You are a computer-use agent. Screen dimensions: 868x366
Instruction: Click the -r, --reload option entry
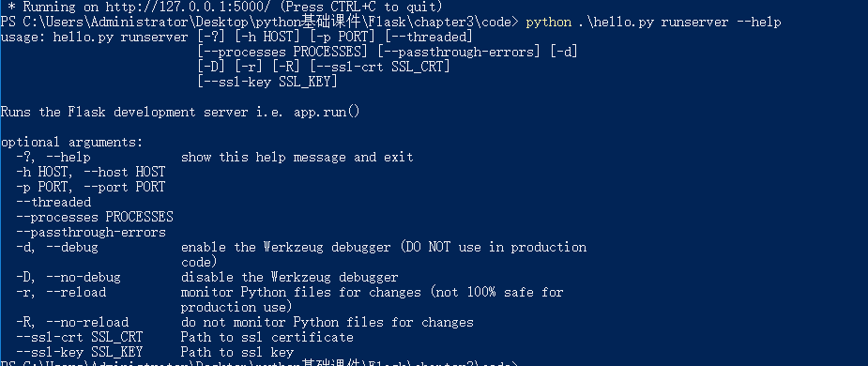[x=60, y=292]
